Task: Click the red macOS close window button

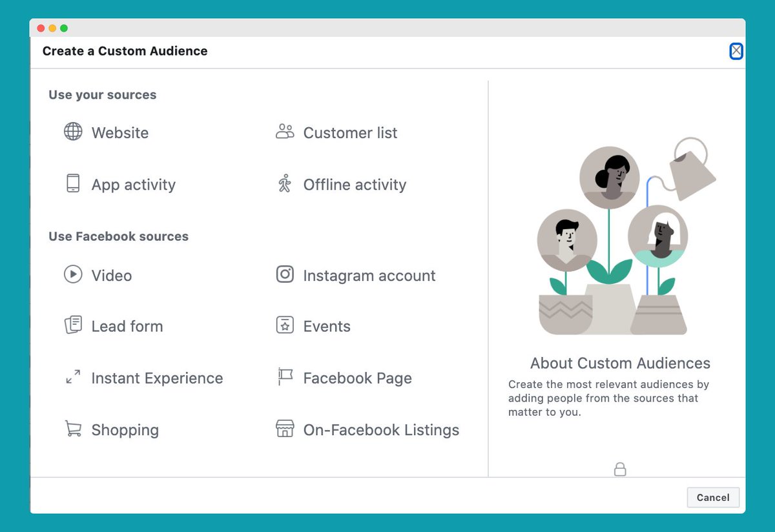Action: 41,28
